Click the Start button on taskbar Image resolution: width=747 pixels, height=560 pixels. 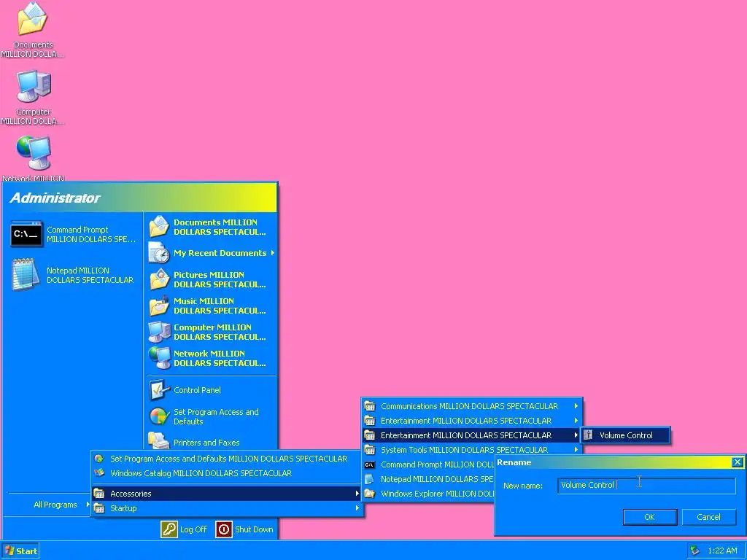point(21,551)
